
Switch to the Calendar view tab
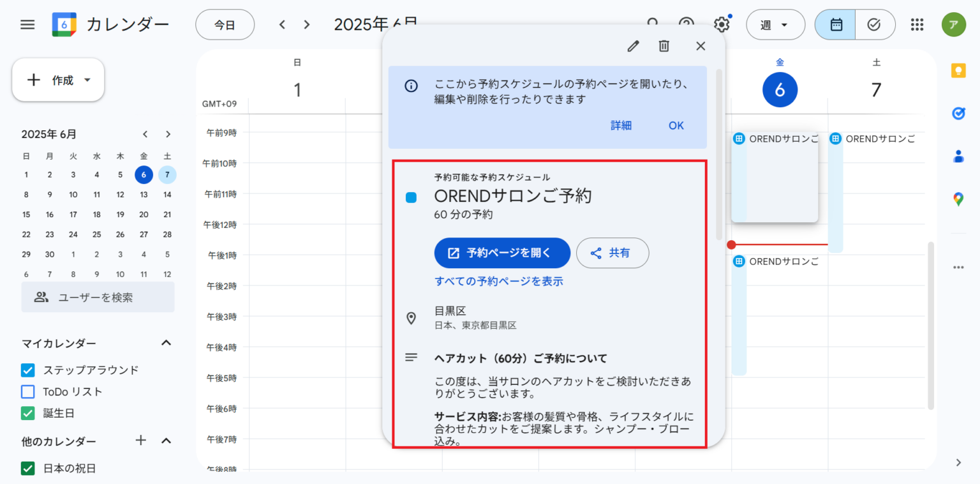(835, 24)
